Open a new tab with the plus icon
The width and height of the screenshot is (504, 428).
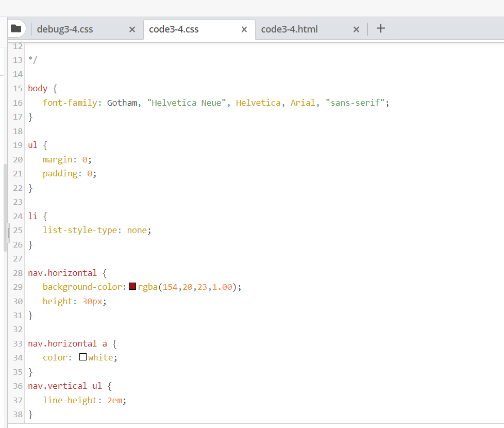(x=380, y=29)
